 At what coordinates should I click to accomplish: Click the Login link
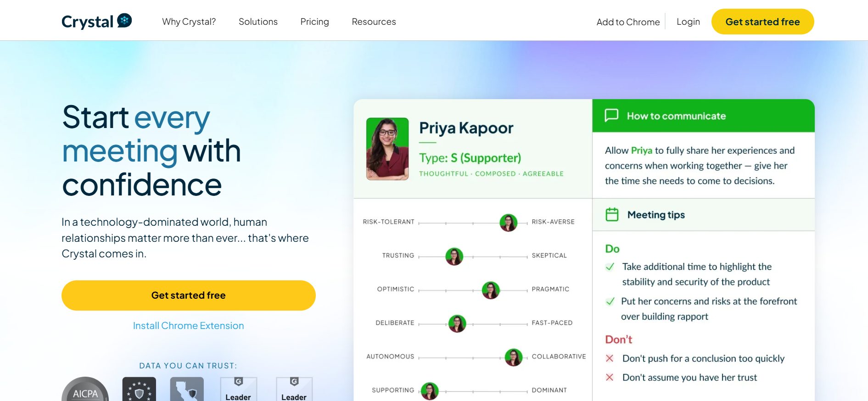pos(688,22)
